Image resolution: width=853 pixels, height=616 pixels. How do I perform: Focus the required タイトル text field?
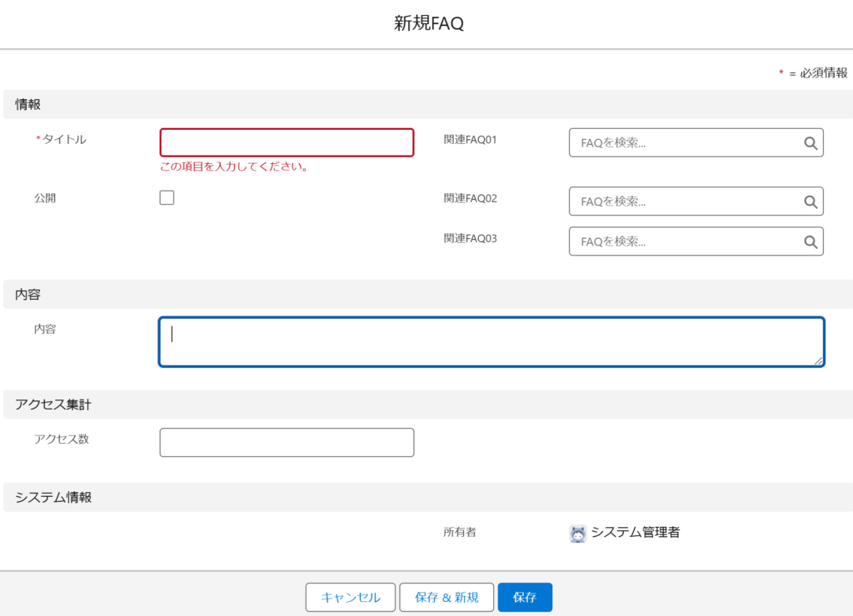(287, 142)
